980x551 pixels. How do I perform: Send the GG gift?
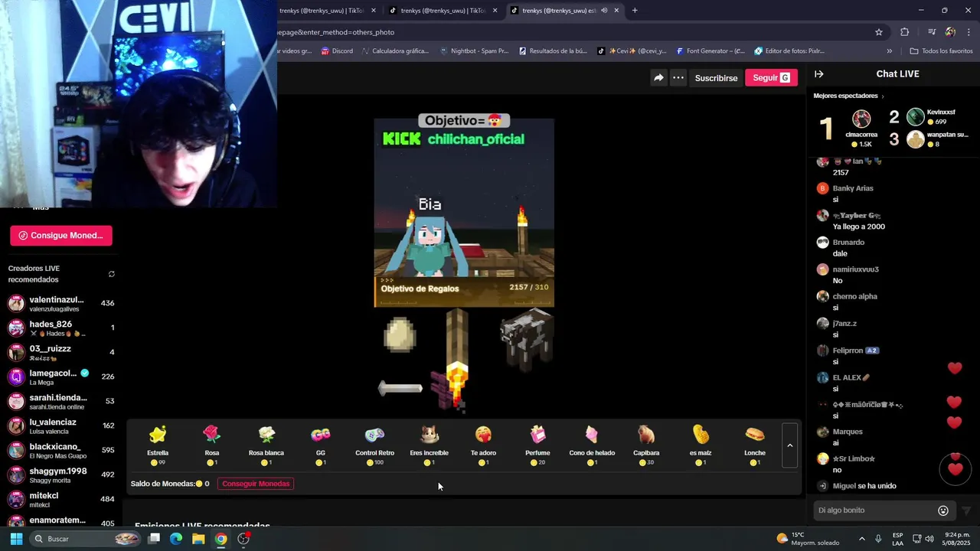[x=321, y=445]
